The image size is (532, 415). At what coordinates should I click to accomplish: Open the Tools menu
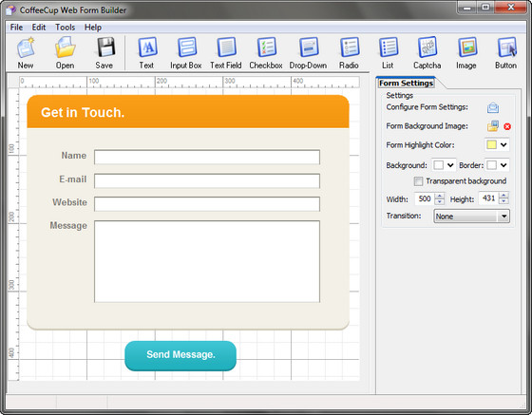click(x=65, y=28)
